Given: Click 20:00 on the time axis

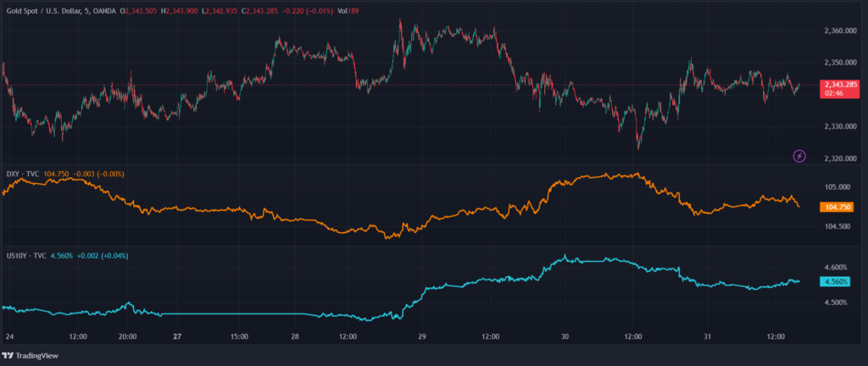Looking at the screenshot, I should pos(127,335).
